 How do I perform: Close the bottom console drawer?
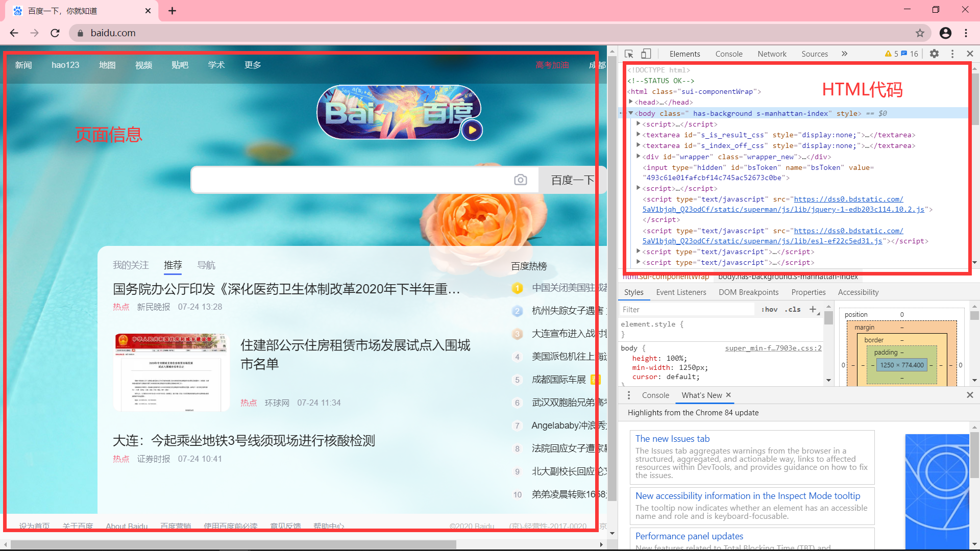[970, 395]
